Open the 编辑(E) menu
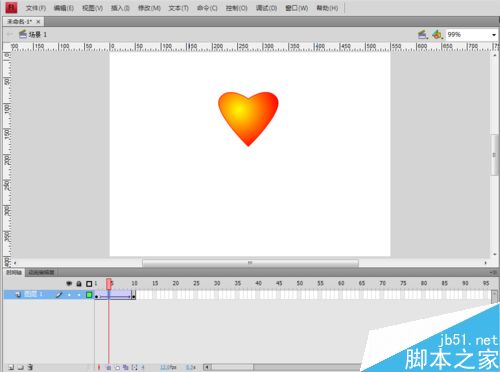Image resolution: width=500 pixels, height=372 pixels. click(x=64, y=8)
